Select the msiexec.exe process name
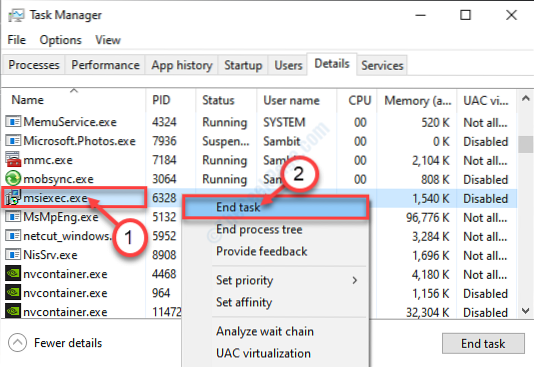534x367 pixels. (56, 198)
